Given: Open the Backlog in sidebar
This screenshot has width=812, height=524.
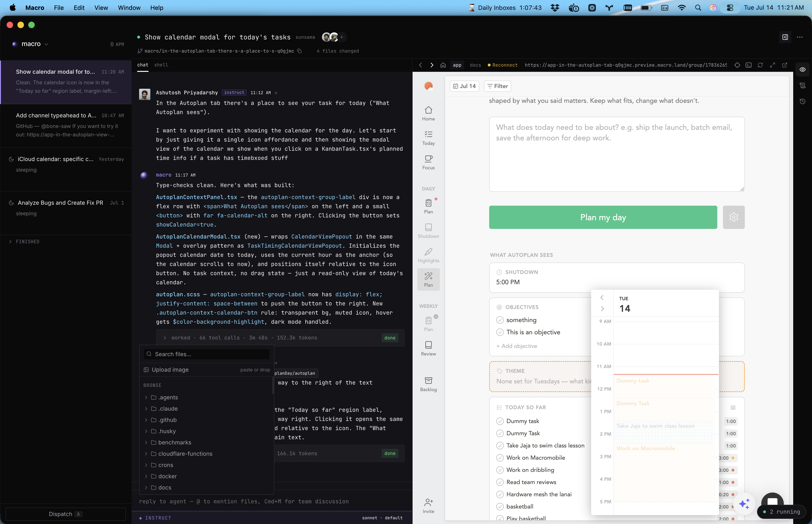Looking at the screenshot, I should (x=428, y=384).
